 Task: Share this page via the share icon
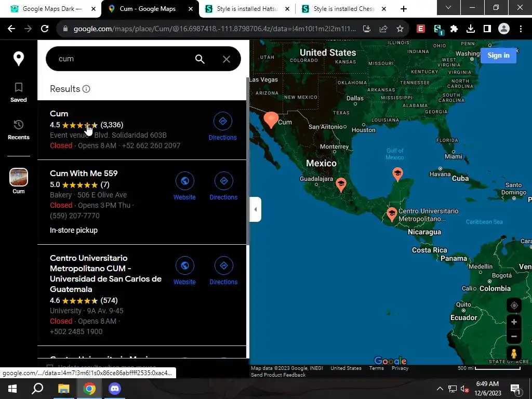(383, 29)
